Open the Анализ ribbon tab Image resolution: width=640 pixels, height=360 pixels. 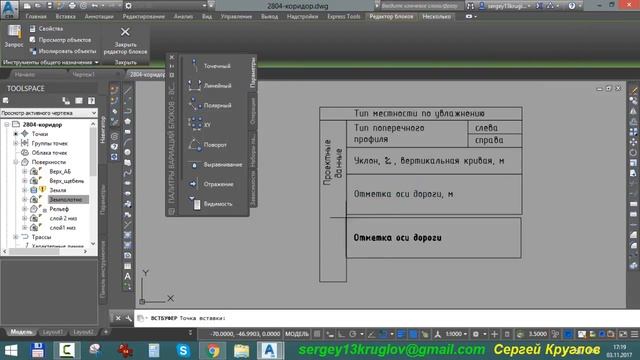pyautogui.click(x=183, y=16)
